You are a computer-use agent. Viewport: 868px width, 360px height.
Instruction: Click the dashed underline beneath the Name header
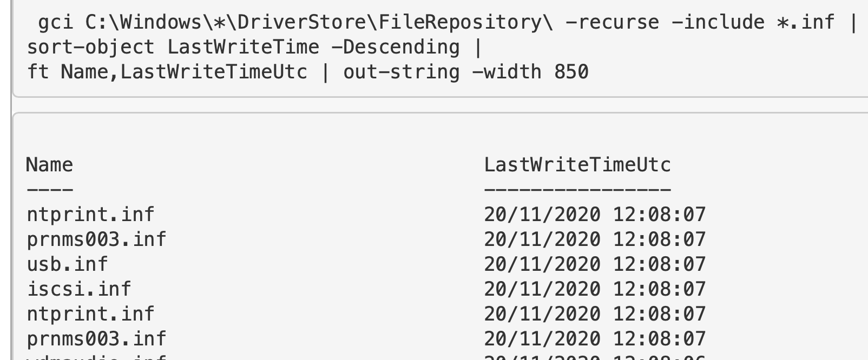point(49,190)
